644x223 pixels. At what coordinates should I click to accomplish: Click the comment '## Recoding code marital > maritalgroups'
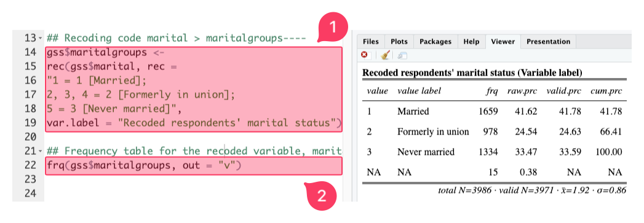click(177, 39)
